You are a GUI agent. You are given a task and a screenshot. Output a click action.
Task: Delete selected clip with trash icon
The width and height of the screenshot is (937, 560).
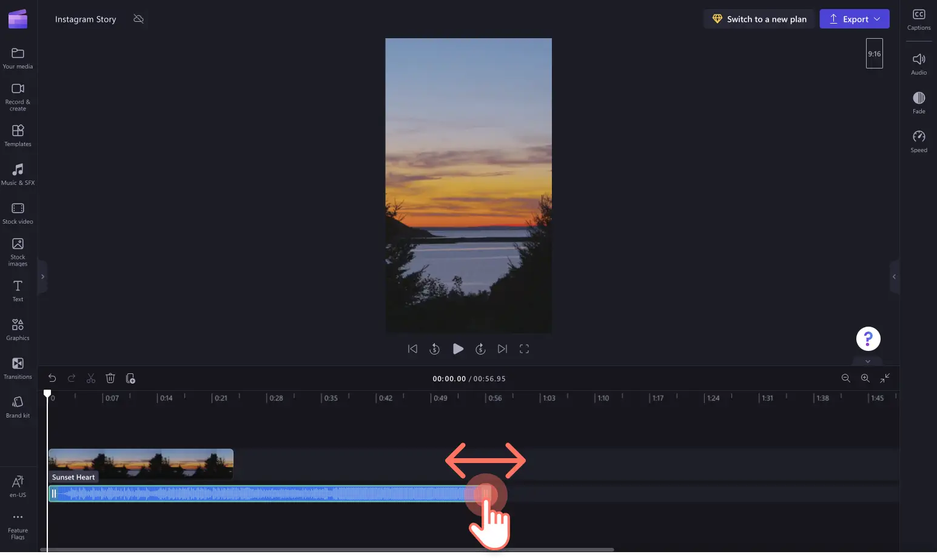(110, 378)
